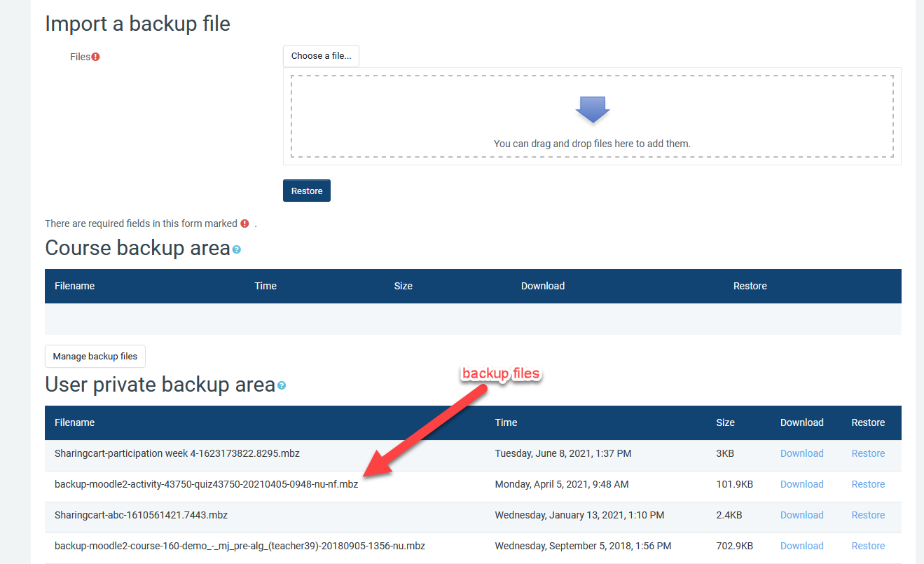924x564 pixels.
Task: Click the Course backup area help icon
Action: coord(237,249)
